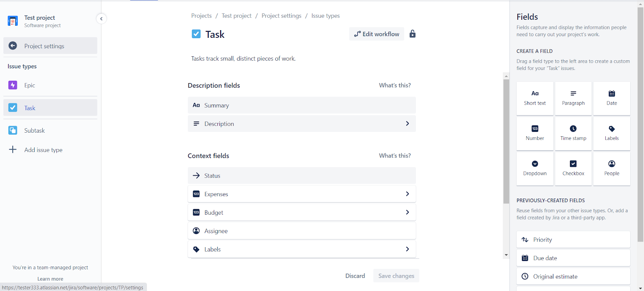Click the lock icon beside Edit workflow
The image size is (644, 291).
pyautogui.click(x=413, y=34)
